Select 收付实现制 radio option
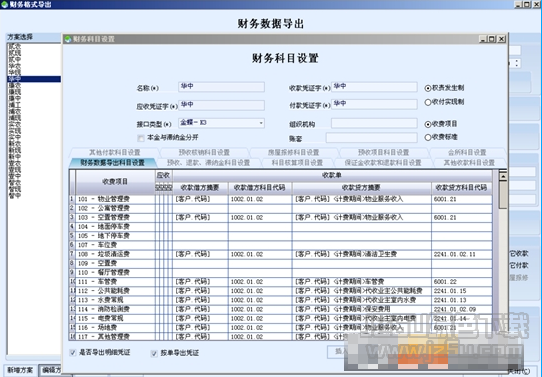 (428, 102)
